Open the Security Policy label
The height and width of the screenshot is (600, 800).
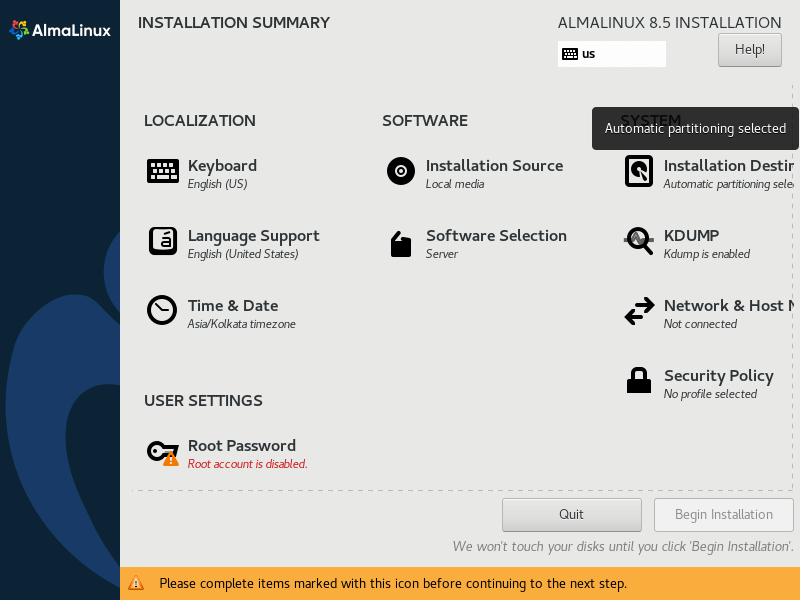719,376
